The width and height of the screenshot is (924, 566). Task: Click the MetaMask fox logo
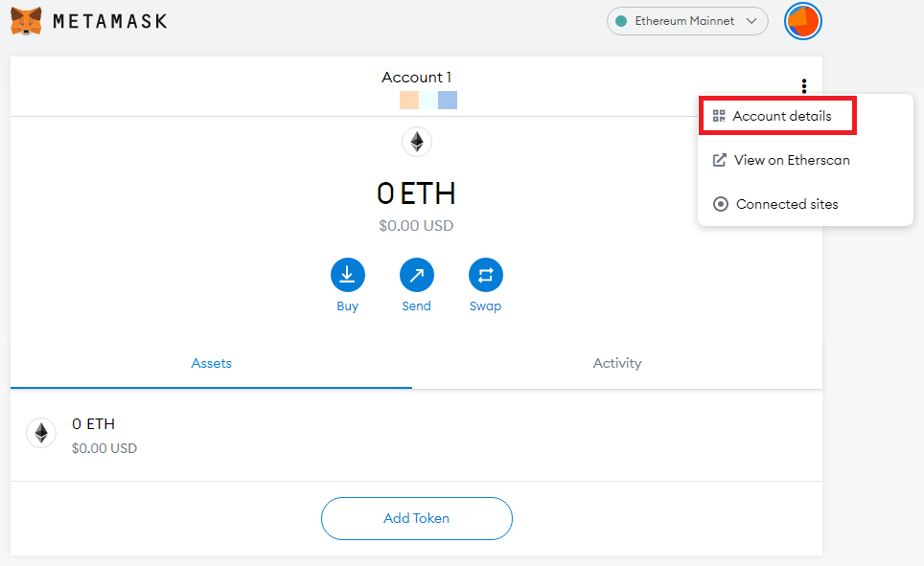(26, 20)
